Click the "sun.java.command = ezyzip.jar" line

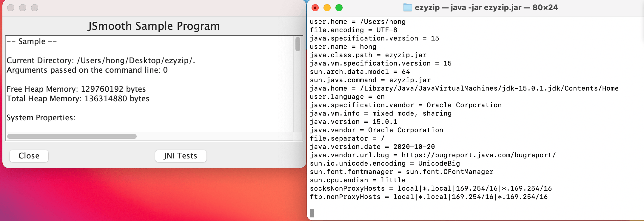tap(370, 80)
